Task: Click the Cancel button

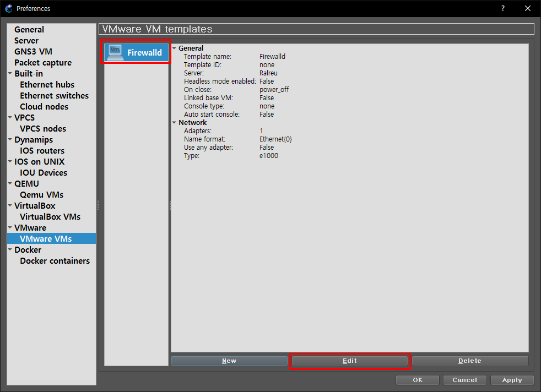Action: click(465, 380)
